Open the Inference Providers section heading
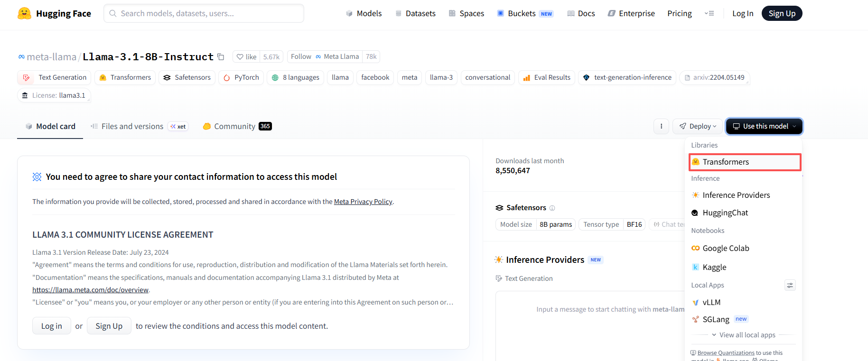 click(x=545, y=259)
